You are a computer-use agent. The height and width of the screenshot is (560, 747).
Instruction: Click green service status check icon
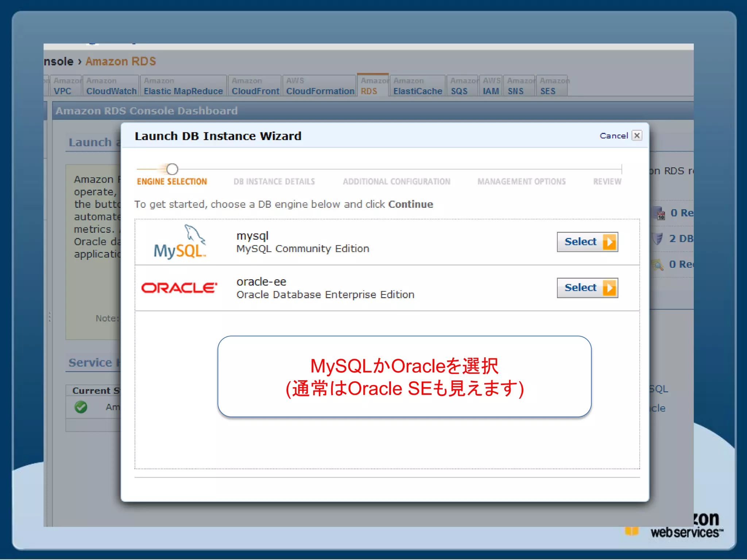(81, 407)
